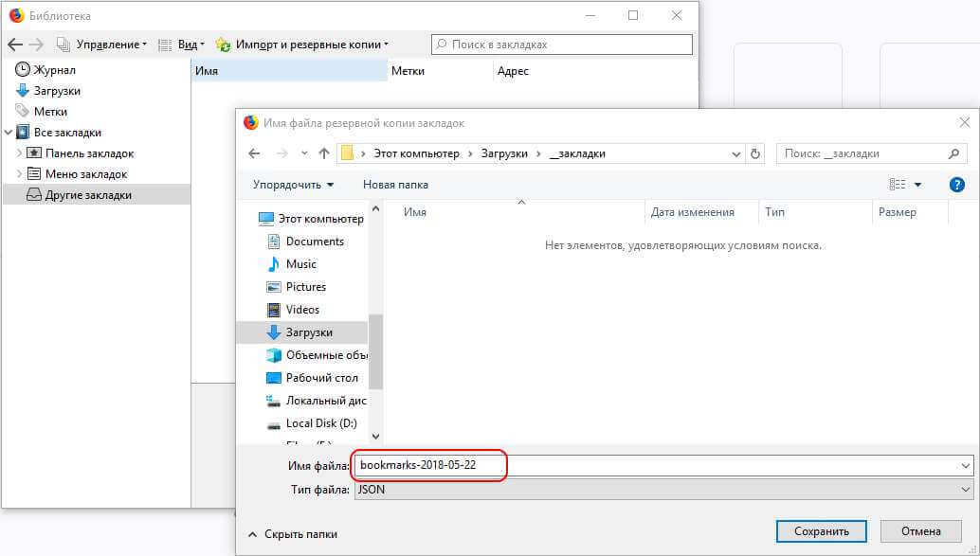Expand the Панель закладок tree node
This screenshot has height=556, width=980.
coord(20,153)
